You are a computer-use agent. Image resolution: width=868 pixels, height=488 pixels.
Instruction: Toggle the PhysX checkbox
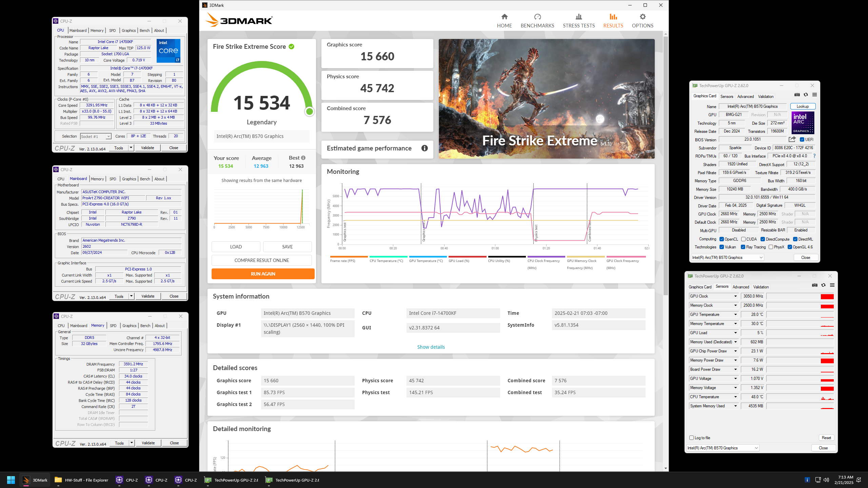tap(771, 247)
